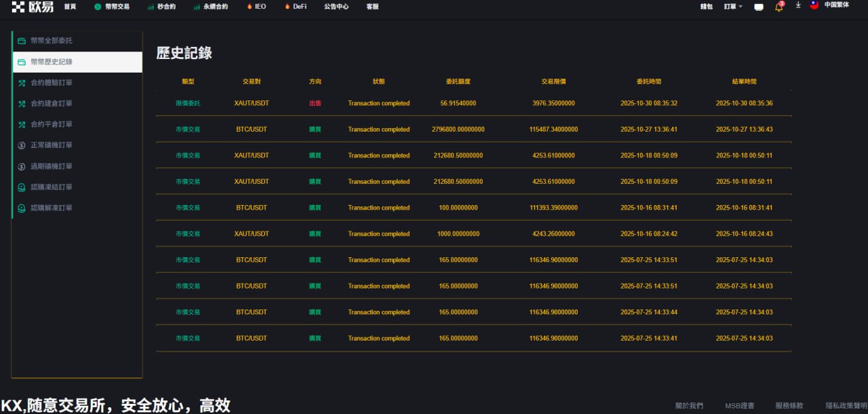Click the percent icon beside 合約體驗訂單

pos(22,83)
